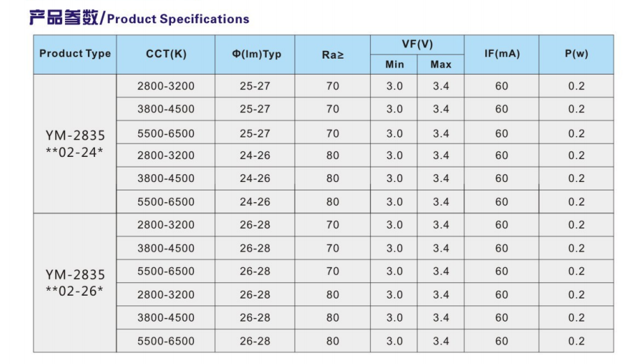This screenshot has height=364, width=638.
Task: Click the Product Type column header
Action: [x=75, y=54]
